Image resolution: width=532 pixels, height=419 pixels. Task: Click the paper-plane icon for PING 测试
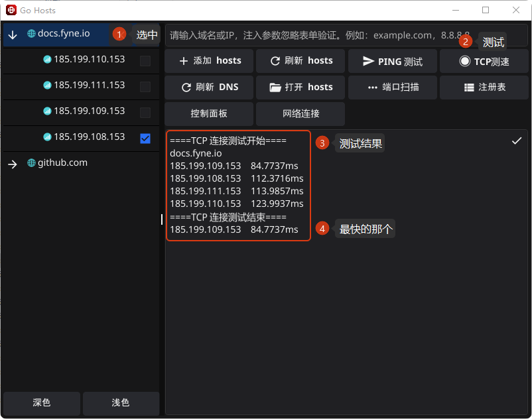pyautogui.click(x=369, y=61)
